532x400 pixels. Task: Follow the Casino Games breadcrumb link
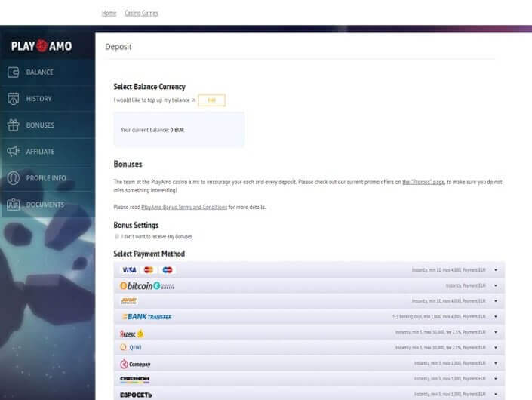(x=141, y=13)
